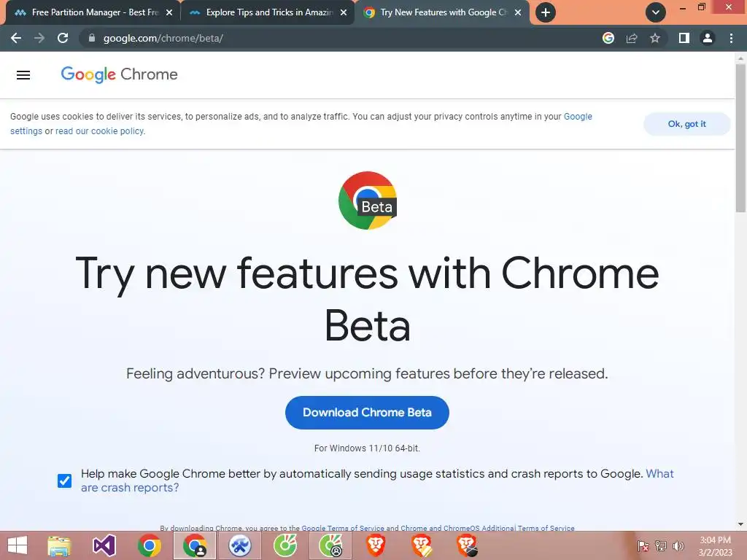Viewport: 747px width, 560px height.
Task: Click the forward navigation arrow
Action: (x=39, y=38)
